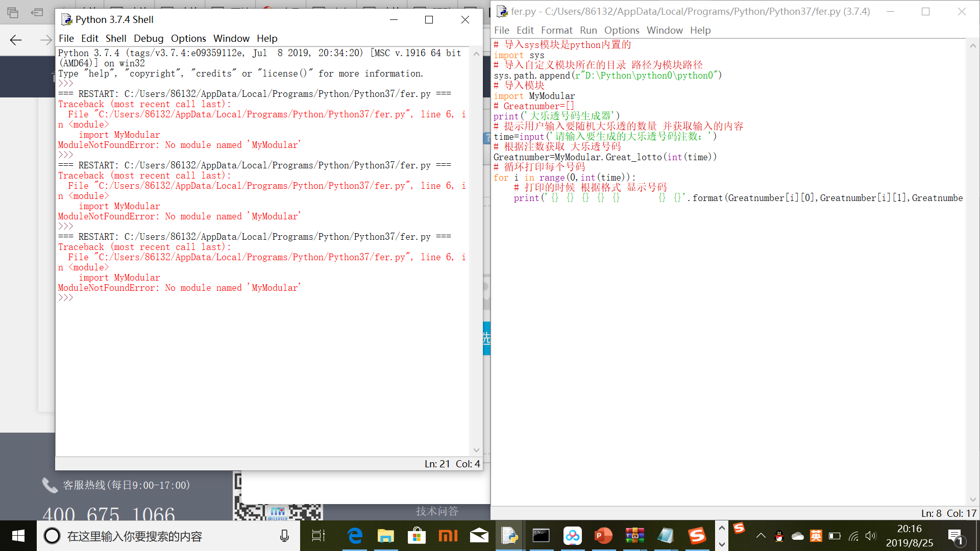
Task: Open File menu in fer.py editor
Action: coord(502,30)
